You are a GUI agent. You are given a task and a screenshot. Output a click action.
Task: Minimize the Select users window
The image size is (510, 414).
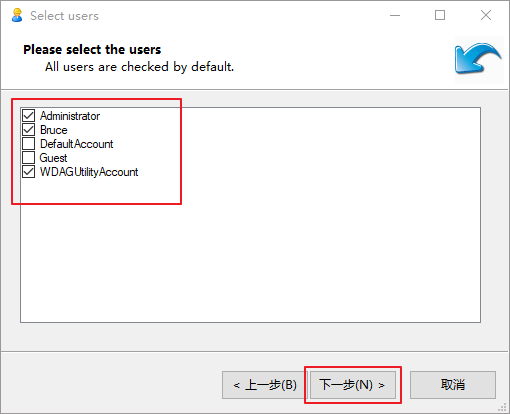[395, 15]
